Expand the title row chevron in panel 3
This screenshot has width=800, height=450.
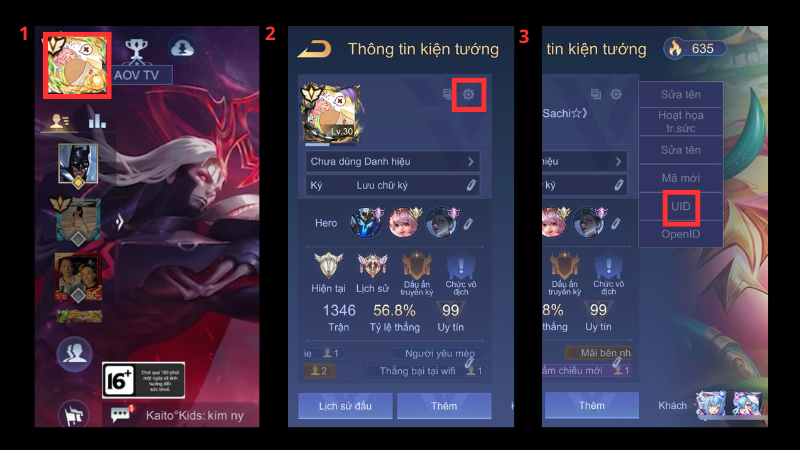point(618,161)
